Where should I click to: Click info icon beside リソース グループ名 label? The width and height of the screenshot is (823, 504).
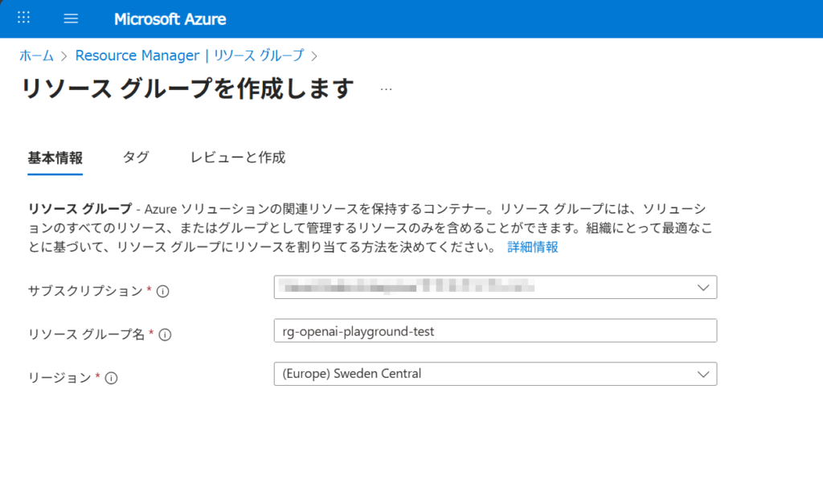pyautogui.click(x=166, y=335)
